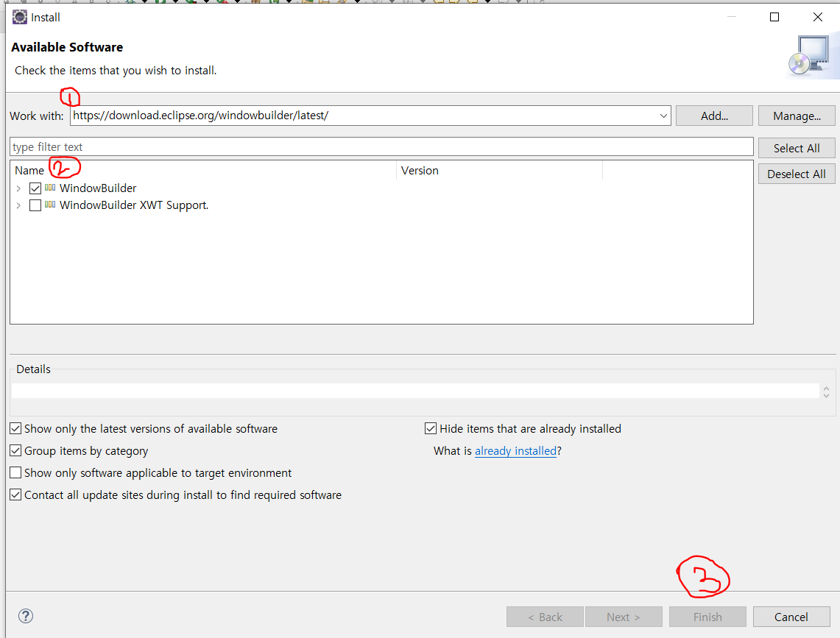Screen dimensions: 840x638
Task: Click the Manage... button
Action: 797,116
